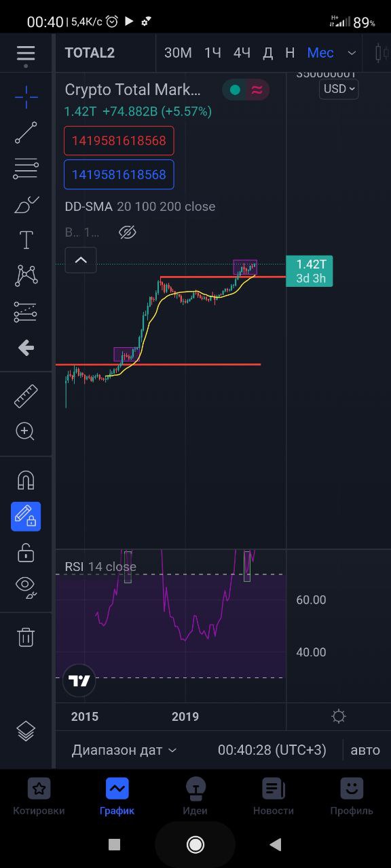Tap the Android recent apps square
391x868 pixels.
[114, 844]
